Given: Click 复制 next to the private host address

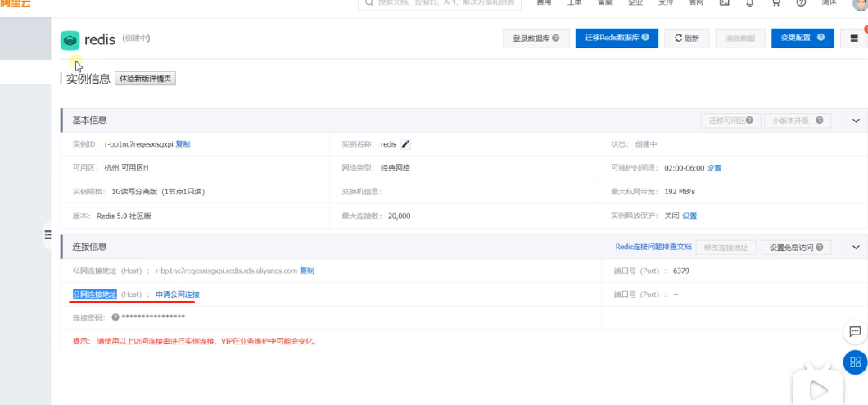Looking at the screenshot, I should [307, 271].
